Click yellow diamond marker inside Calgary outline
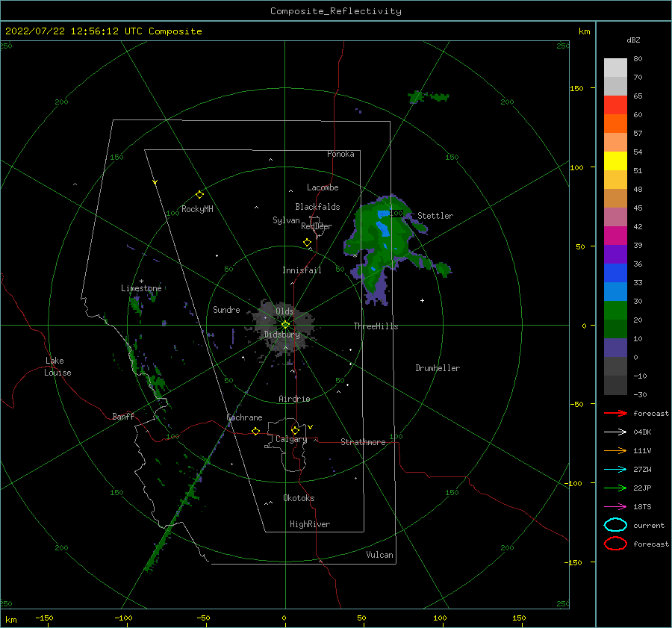Viewport: 672px width, 628px height. pyautogui.click(x=295, y=430)
